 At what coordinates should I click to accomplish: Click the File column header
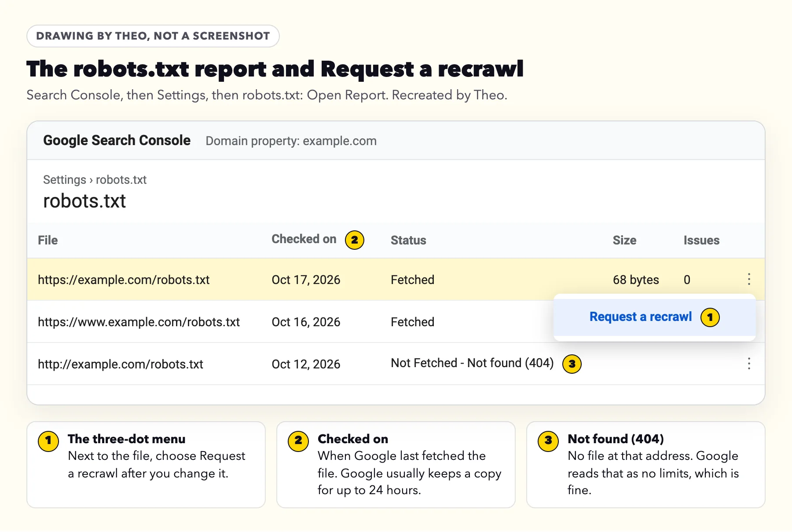pos(48,240)
